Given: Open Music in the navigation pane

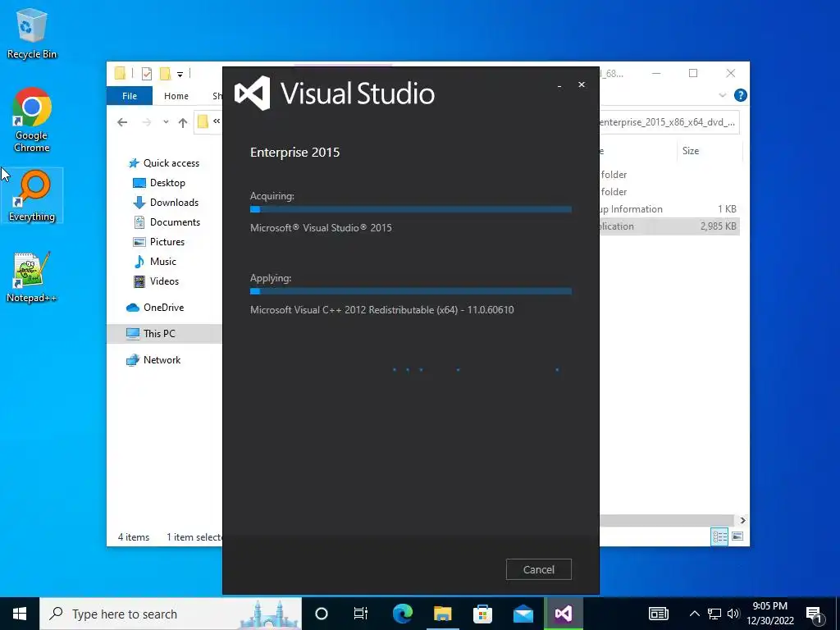Looking at the screenshot, I should point(155,262).
